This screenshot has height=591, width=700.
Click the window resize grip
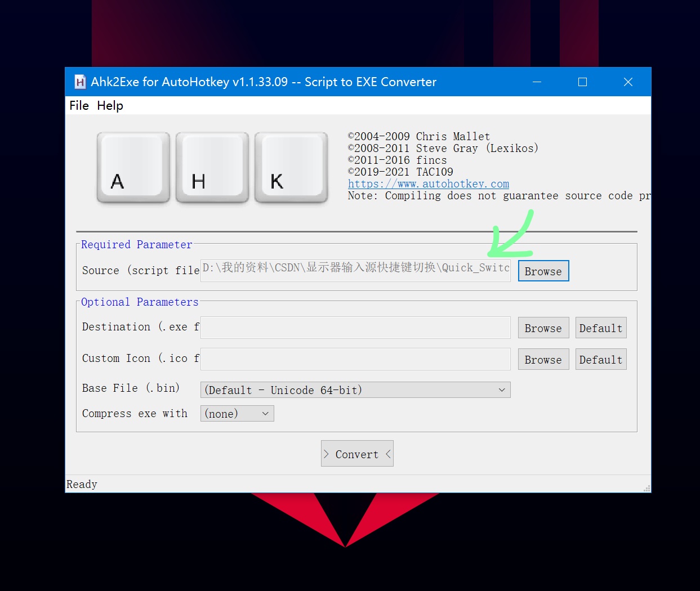[647, 488]
